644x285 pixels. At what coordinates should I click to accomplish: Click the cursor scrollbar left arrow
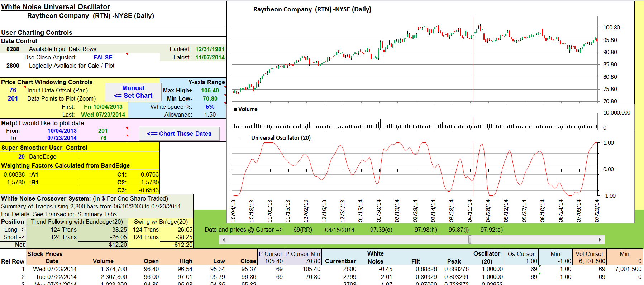point(224,240)
